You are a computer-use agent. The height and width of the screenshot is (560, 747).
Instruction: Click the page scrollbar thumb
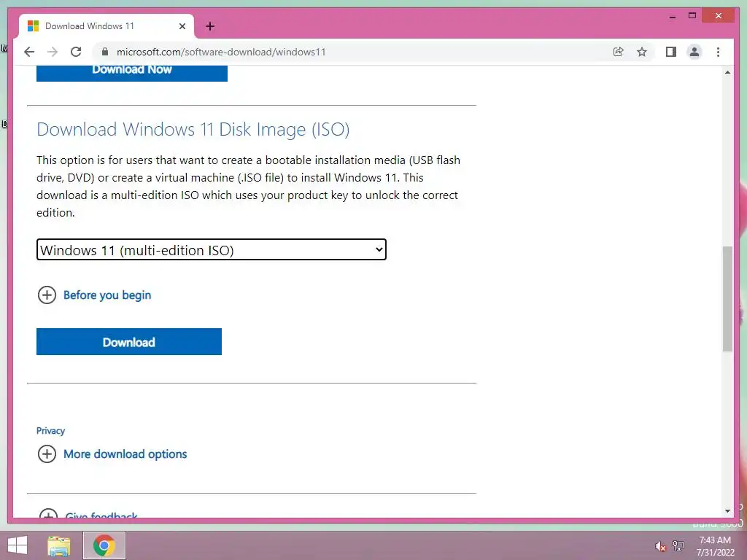coord(727,298)
